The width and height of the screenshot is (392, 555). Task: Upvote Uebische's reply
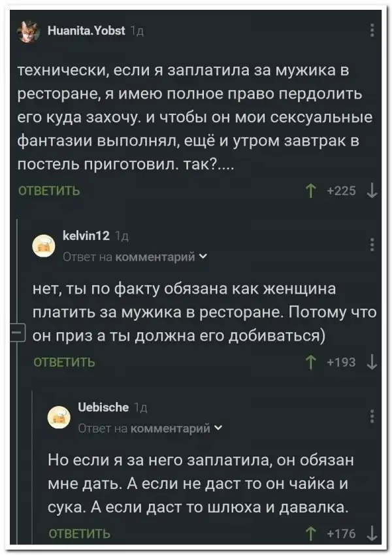(309, 534)
